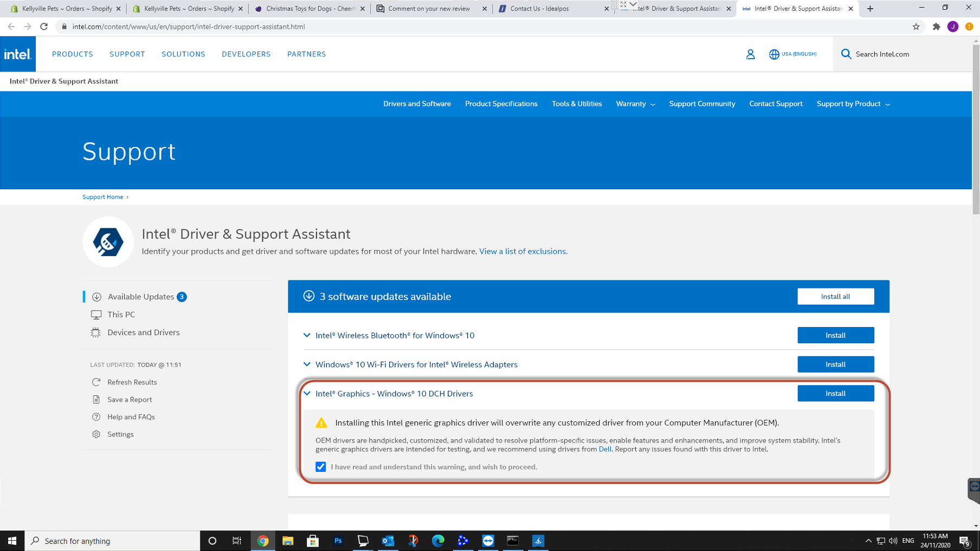980x551 pixels.
Task: Open Support Community link
Action: click(702, 104)
